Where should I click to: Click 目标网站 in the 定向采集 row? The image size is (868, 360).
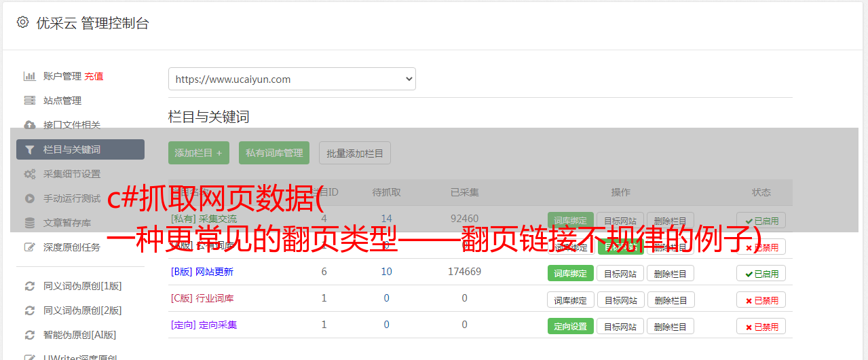pos(621,326)
